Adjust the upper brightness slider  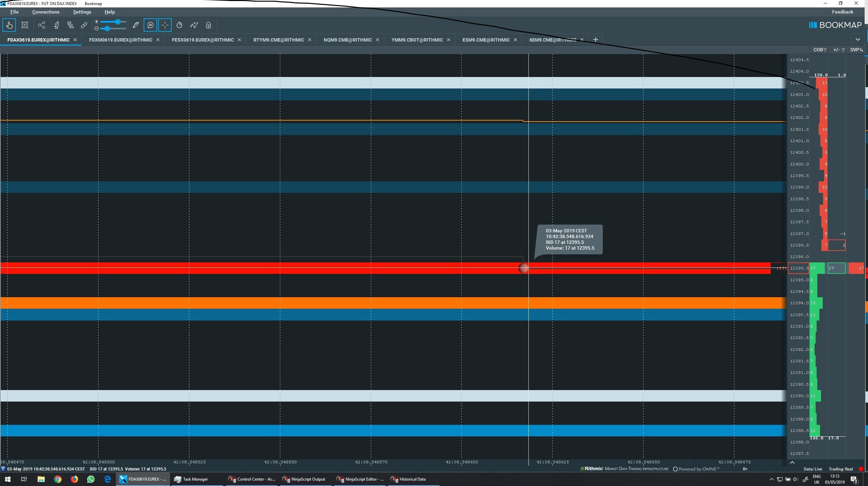[x=113, y=22]
